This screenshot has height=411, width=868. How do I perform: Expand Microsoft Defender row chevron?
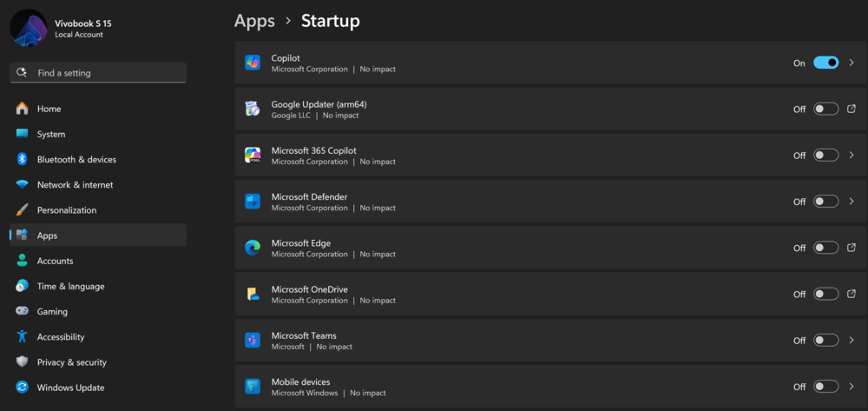coord(852,202)
